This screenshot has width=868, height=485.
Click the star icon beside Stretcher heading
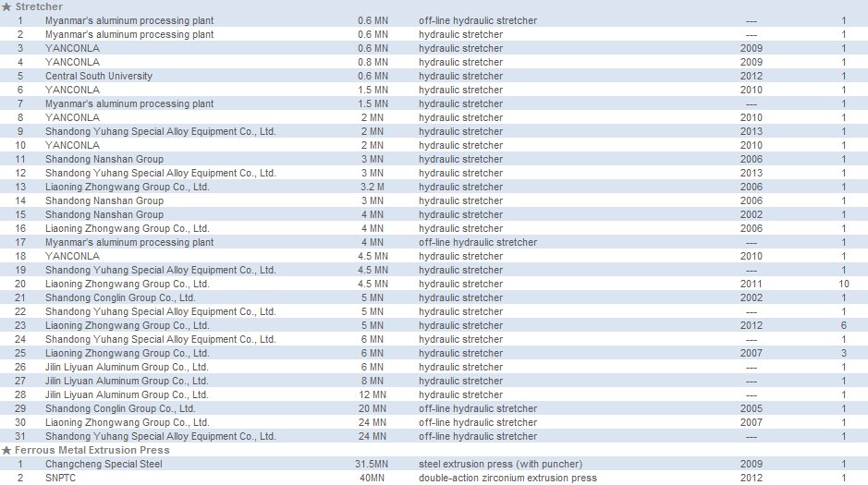[6, 6]
